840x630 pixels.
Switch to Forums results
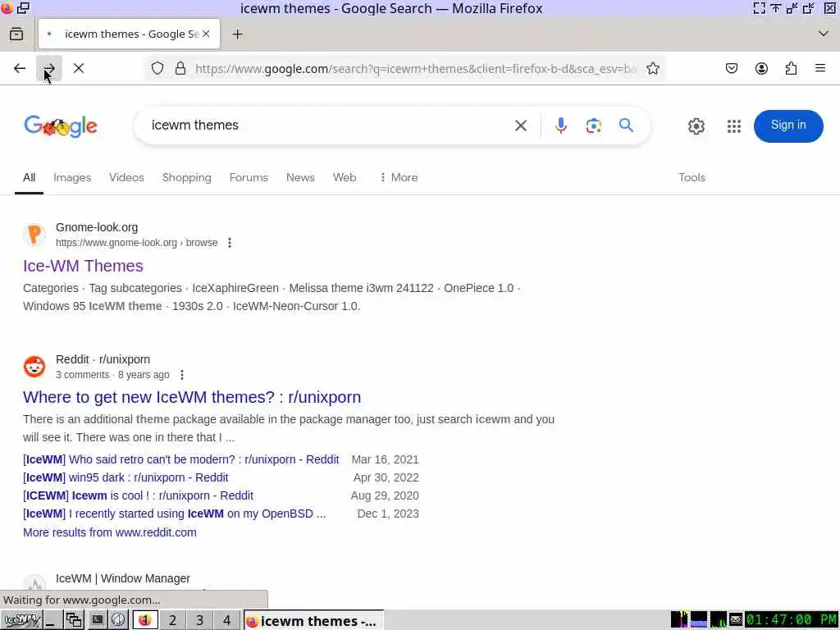click(x=249, y=177)
